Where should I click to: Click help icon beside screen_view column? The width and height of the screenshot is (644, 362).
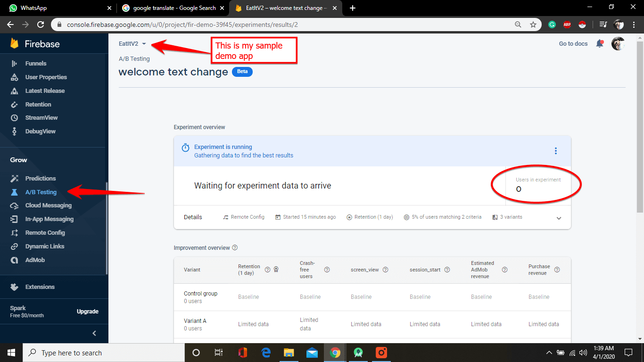click(385, 270)
